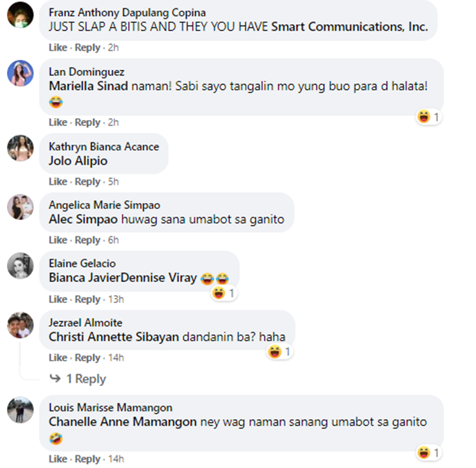Open Elaine Gelacio's grayscale avatar
This screenshot has height=468, width=476.
click(20, 265)
